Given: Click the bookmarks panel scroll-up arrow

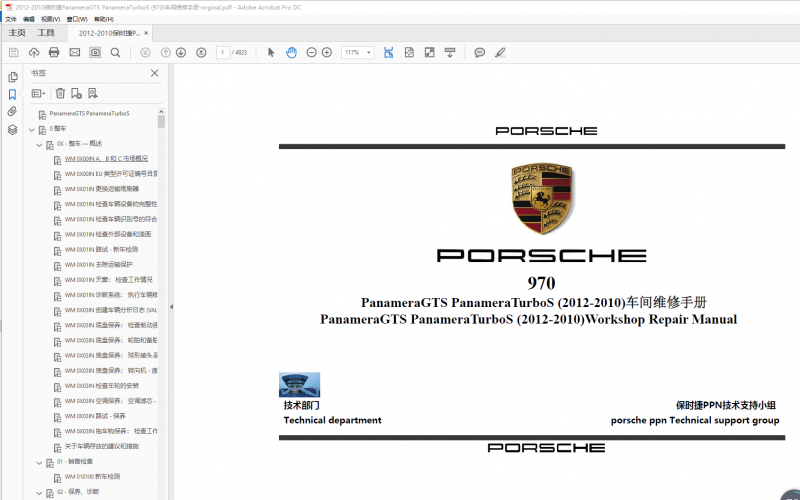Looking at the screenshot, I should (x=161, y=111).
